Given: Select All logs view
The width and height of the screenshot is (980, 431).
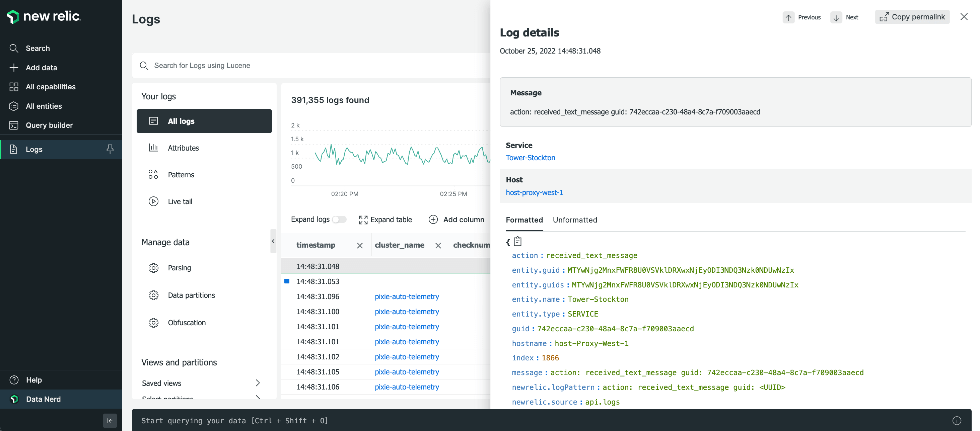Looking at the screenshot, I should click(204, 121).
